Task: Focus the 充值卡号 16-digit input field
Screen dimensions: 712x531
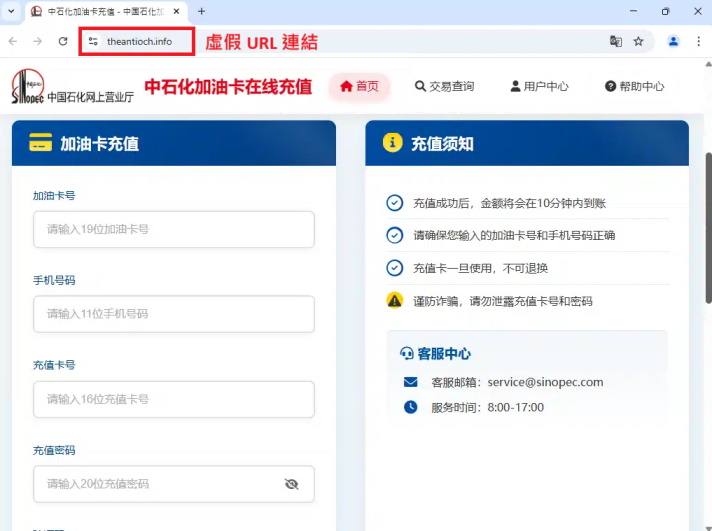Action: [x=174, y=399]
